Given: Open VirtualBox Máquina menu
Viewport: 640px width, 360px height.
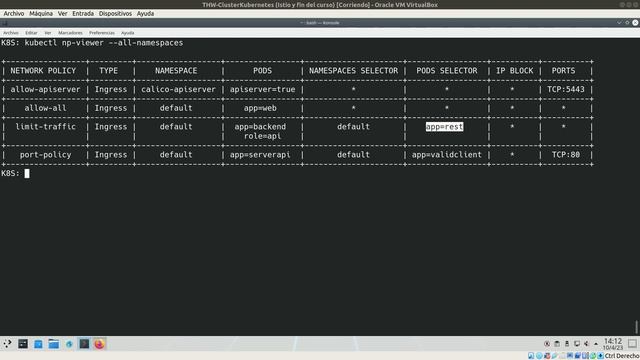Looking at the screenshot, I should [41, 13].
